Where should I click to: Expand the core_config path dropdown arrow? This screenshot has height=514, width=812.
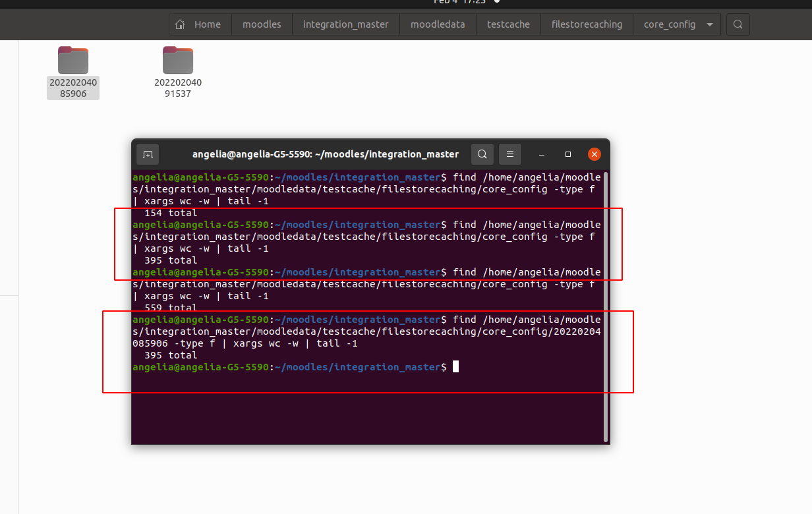point(709,24)
